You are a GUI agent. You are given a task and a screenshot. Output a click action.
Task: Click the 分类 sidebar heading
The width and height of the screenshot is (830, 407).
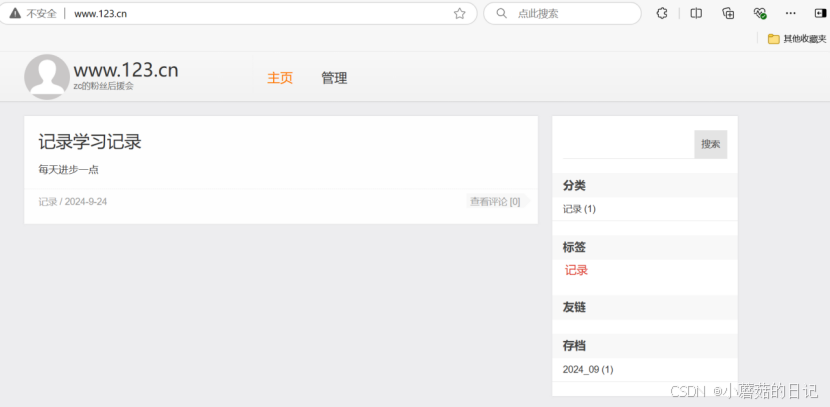click(x=574, y=186)
